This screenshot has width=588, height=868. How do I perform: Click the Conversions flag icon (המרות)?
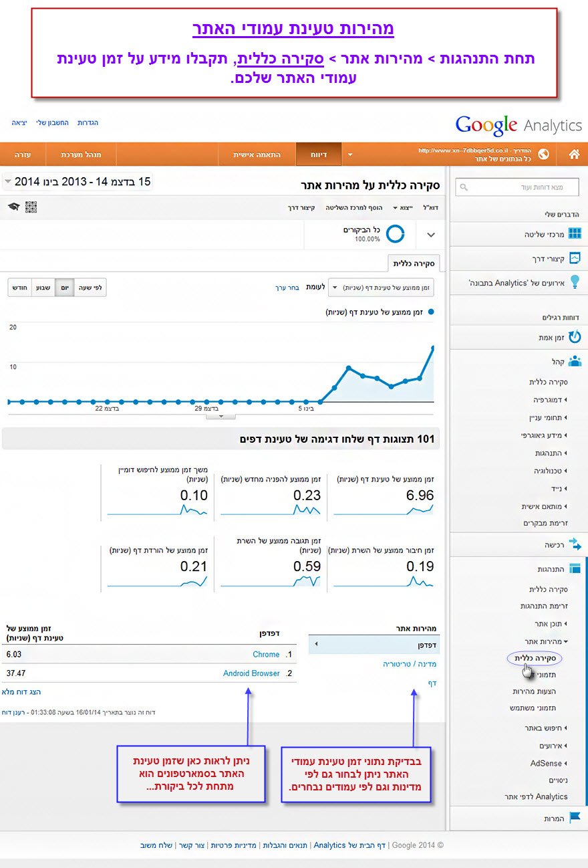(574, 817)
